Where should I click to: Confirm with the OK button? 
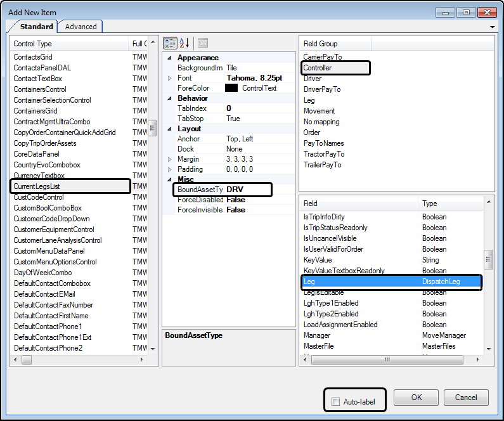tap(417, 398)
